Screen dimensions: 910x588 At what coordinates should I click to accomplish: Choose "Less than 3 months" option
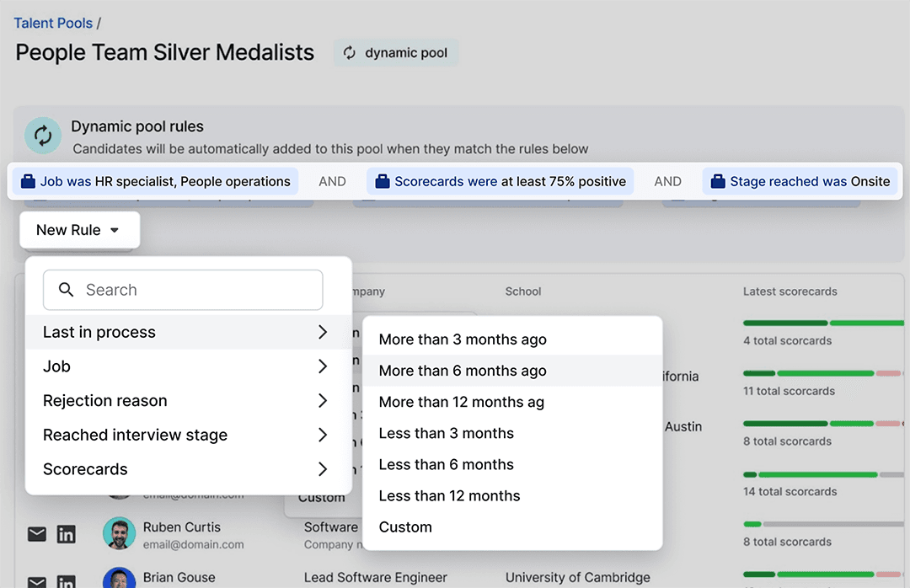point(446,433)
